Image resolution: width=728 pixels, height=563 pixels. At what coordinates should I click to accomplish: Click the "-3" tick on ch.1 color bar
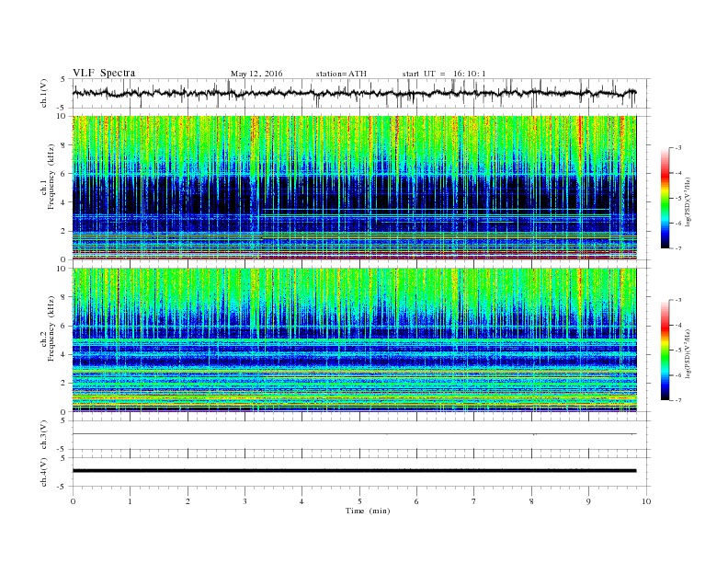(x=678, y=148)
